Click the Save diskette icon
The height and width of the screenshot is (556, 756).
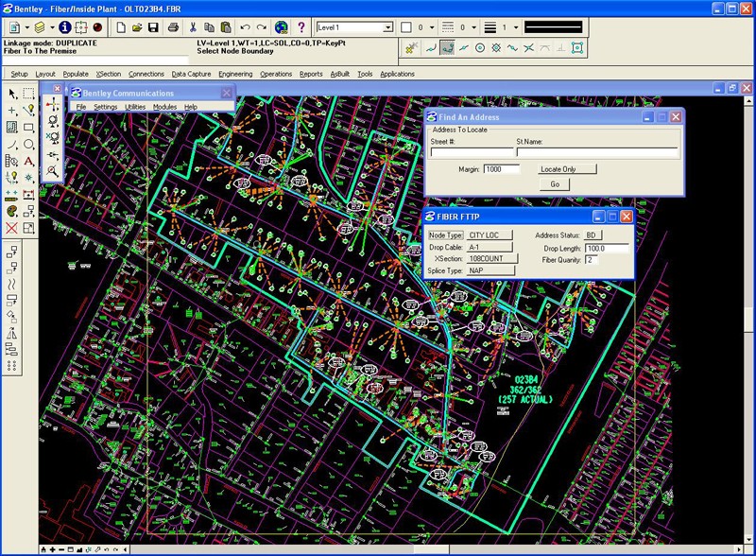coord(153,28)
